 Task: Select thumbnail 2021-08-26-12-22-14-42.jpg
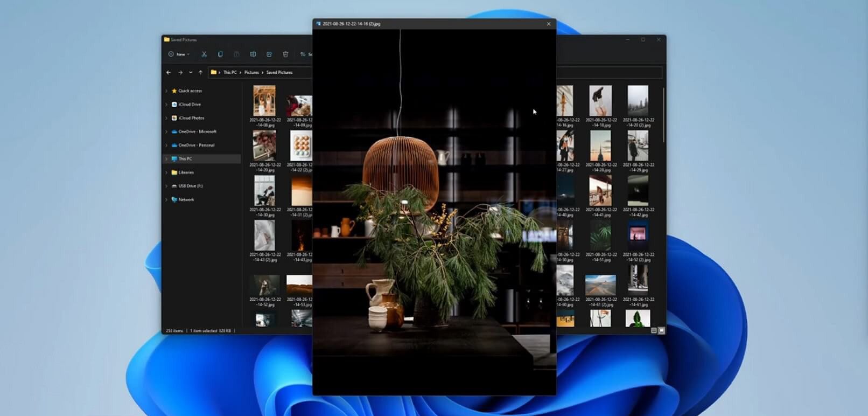638,190
